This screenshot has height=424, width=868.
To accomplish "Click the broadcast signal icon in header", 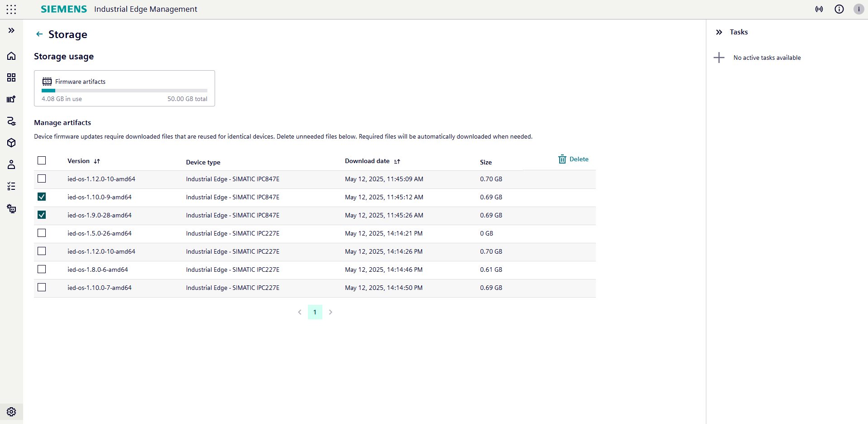I will pos(819,9).
